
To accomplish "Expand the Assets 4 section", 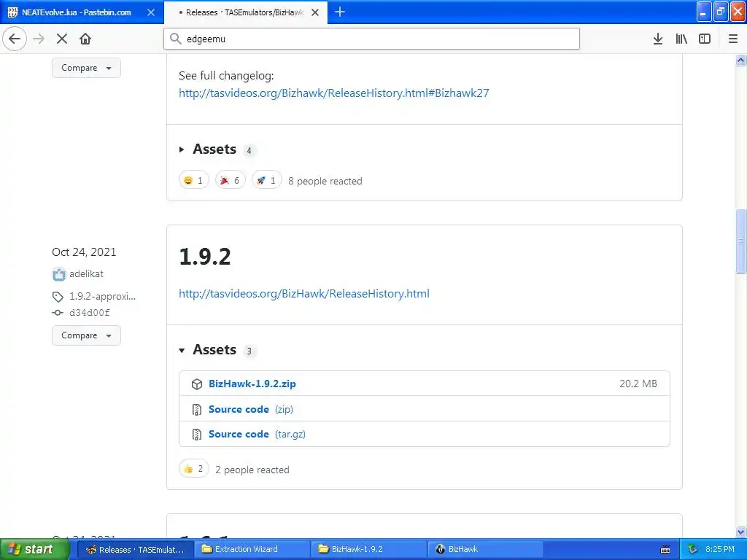I will (x=214, y=149).
